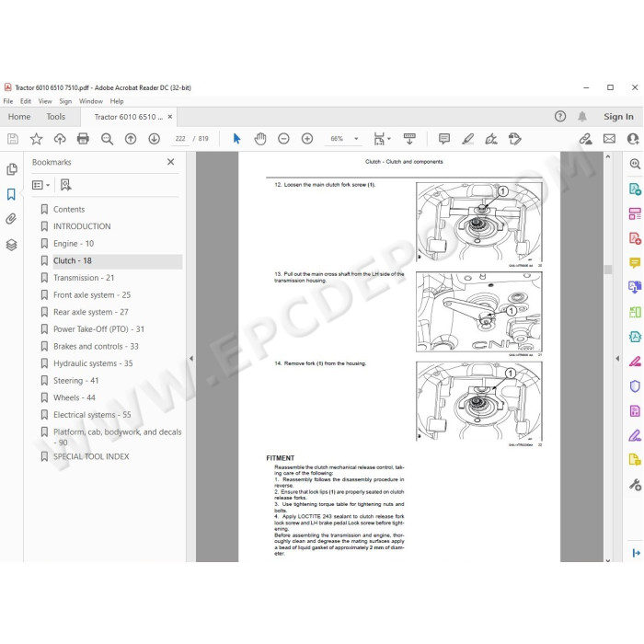Image resolution: width=644 pixels, height=644 pixels.
Task: Open the Sign menu
Action: click(65, 101)
